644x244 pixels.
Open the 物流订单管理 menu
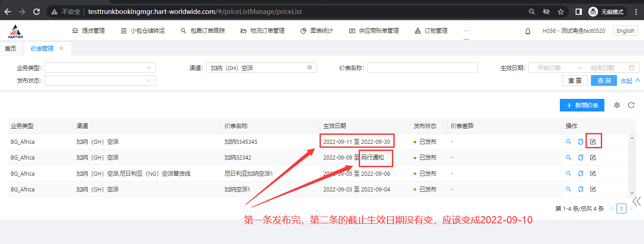point(263,31)
